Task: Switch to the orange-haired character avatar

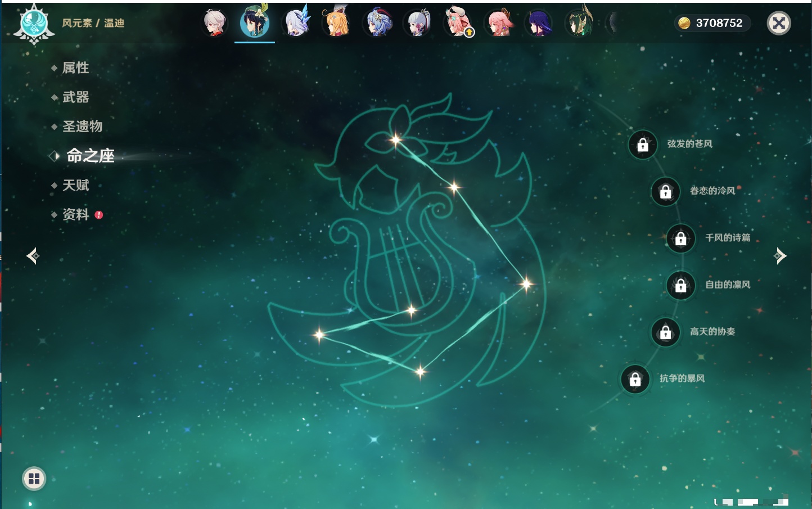Action: (337, 23)
